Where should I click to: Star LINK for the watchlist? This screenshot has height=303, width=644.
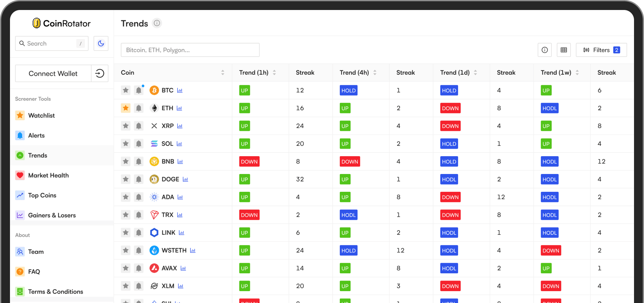[126, 233]
